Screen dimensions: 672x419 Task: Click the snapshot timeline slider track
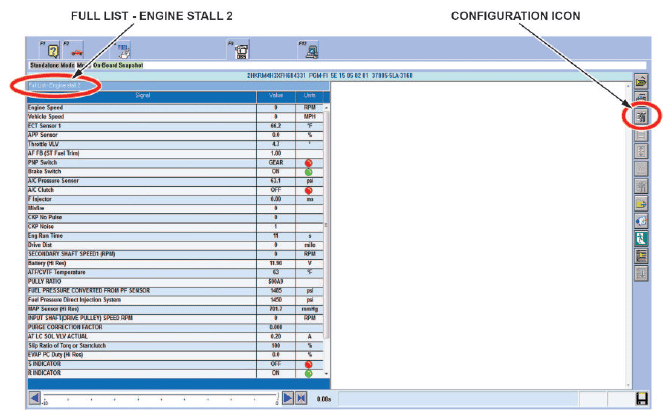161,396
